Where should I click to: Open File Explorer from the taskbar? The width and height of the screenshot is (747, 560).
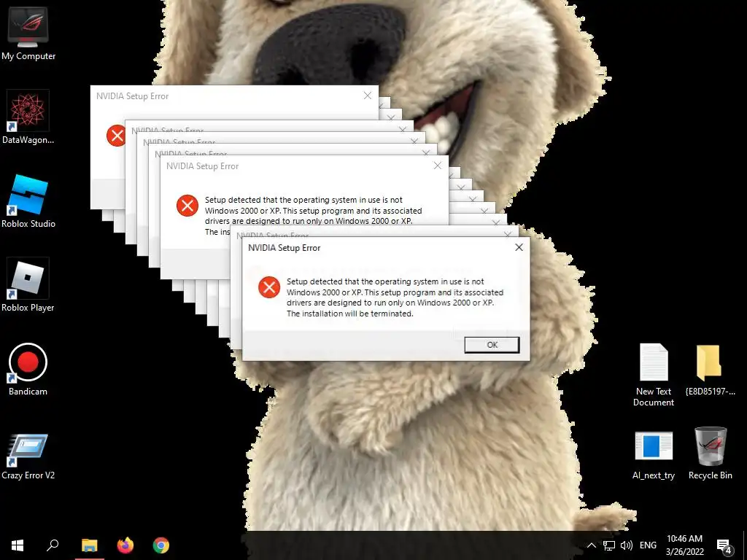(x=89, y=545)
